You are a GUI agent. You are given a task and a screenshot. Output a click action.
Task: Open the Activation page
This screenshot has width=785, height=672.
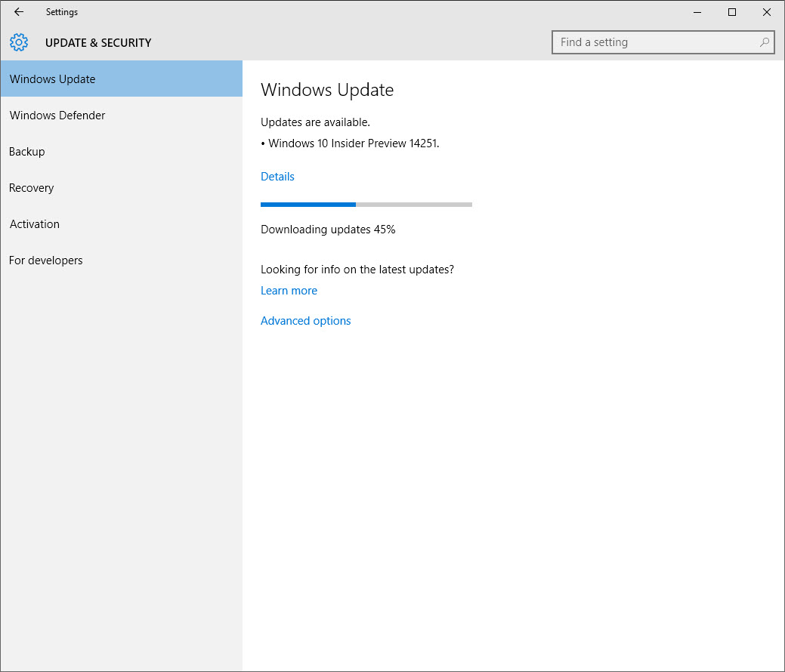(121, 224)
